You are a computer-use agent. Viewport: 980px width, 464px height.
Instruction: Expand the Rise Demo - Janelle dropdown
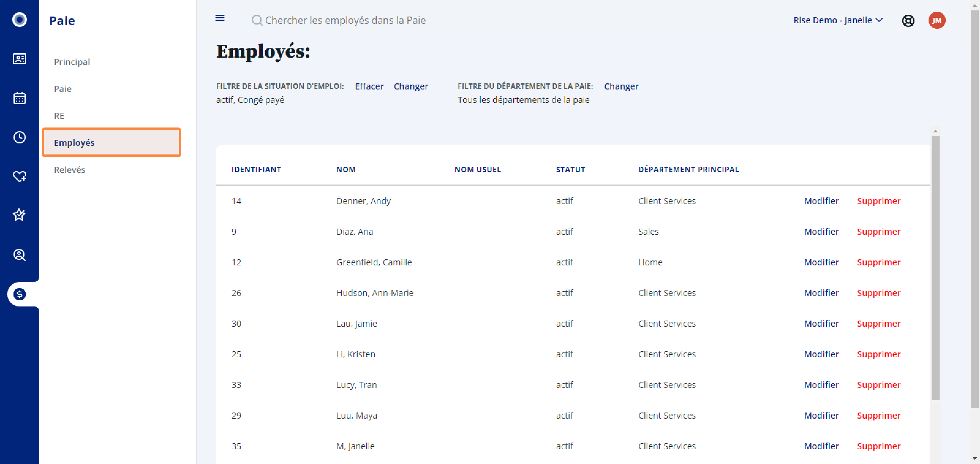[x=838, y=20]
